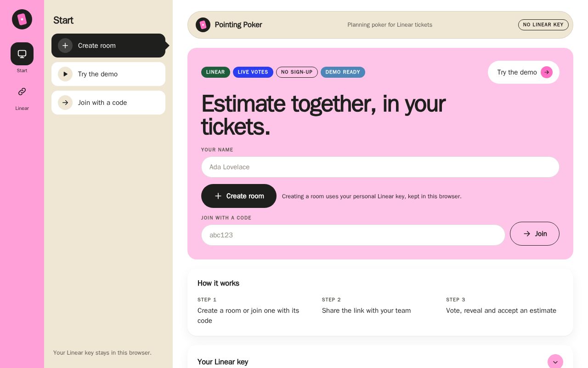Viewport: 588px width, 368px height.
Task: Click the pink card app logo in the sidebar
Action: tap(22, 19)
